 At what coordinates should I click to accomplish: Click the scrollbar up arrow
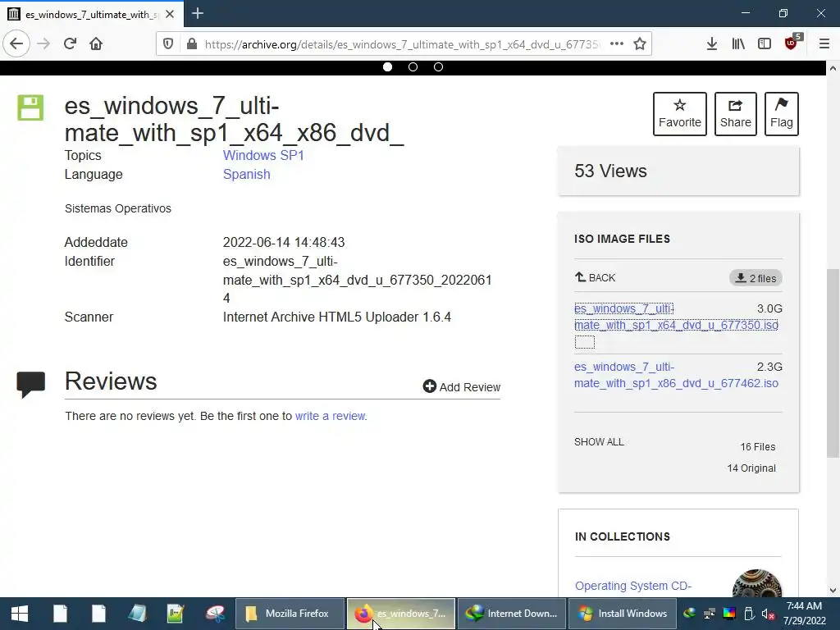(833, 68)
